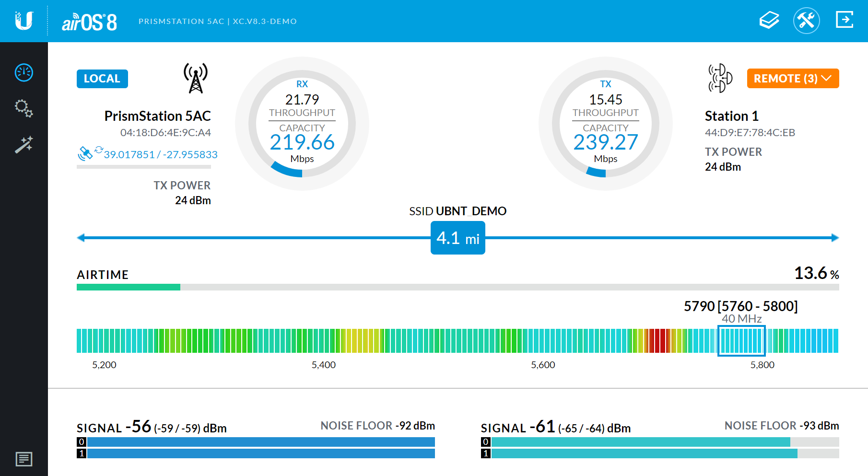Click the UNMS layers icon in header
The width and height of the screenshot is (868, 476).
point(769,21)
